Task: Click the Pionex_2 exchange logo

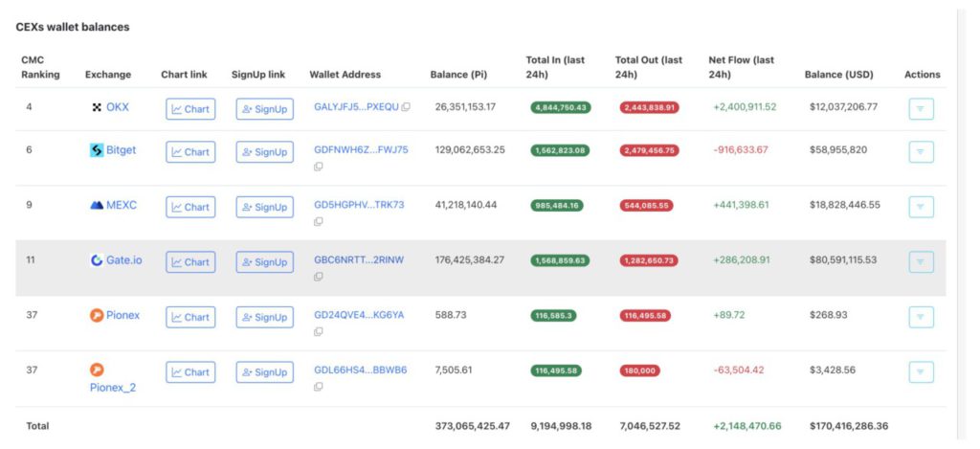Action: (97, 370)
